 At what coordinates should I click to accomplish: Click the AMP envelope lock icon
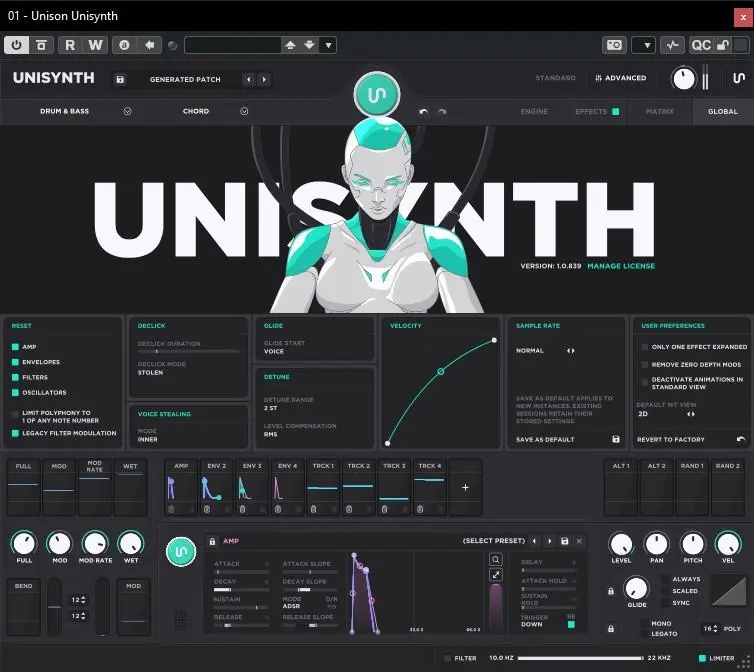pyautogui.click(x=212, y=541)
